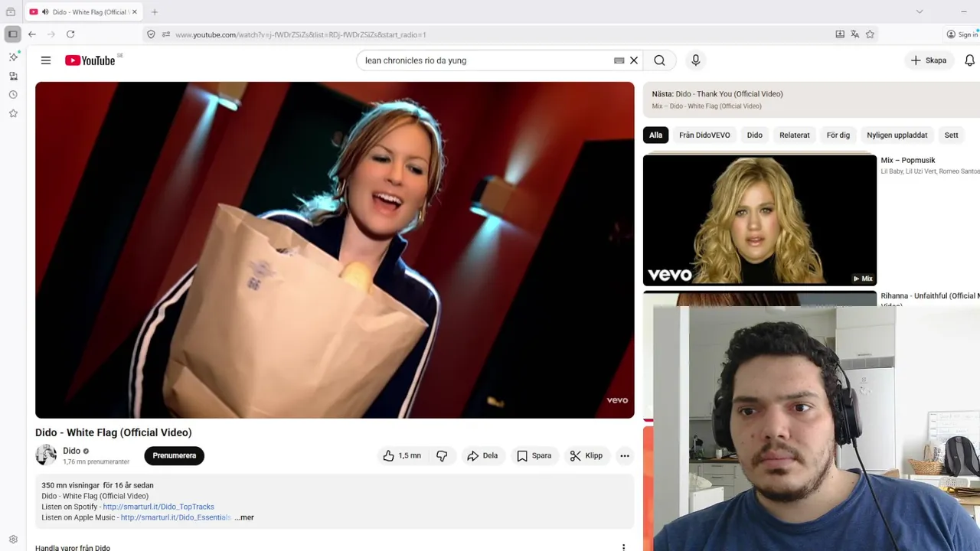980x551 pixels.
Task: Open the Mix – Popmusik thumbnail
Action: [x=759, y=220]
